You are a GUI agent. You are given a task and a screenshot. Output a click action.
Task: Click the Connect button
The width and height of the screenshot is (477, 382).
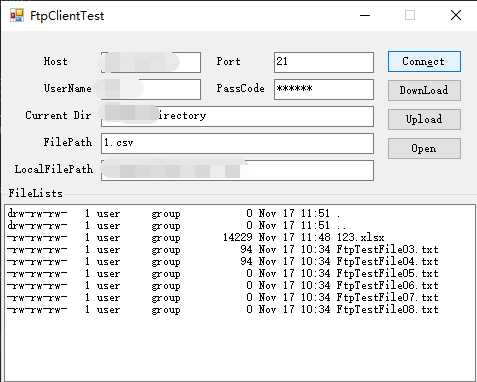(424, 62)
